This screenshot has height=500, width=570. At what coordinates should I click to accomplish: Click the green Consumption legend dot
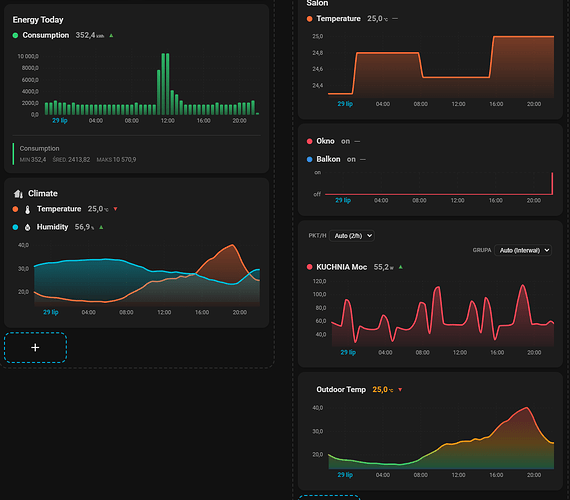coord(15,35)
